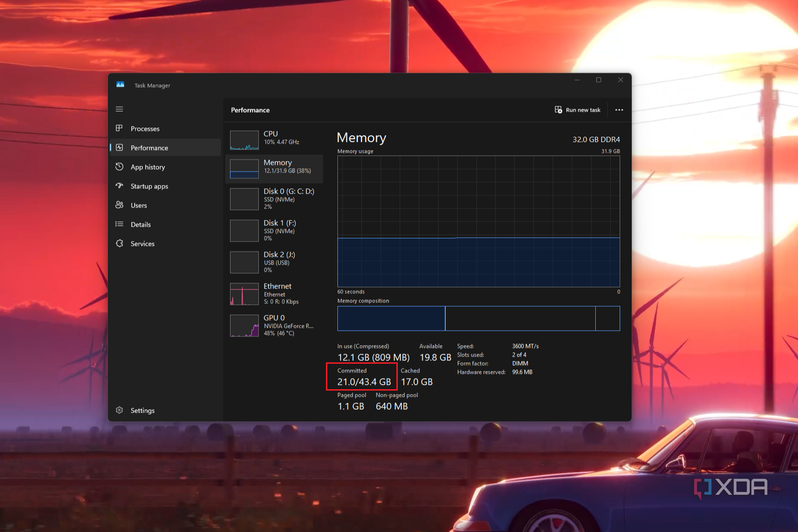Toggle the hamburger navigation menu

119,109
